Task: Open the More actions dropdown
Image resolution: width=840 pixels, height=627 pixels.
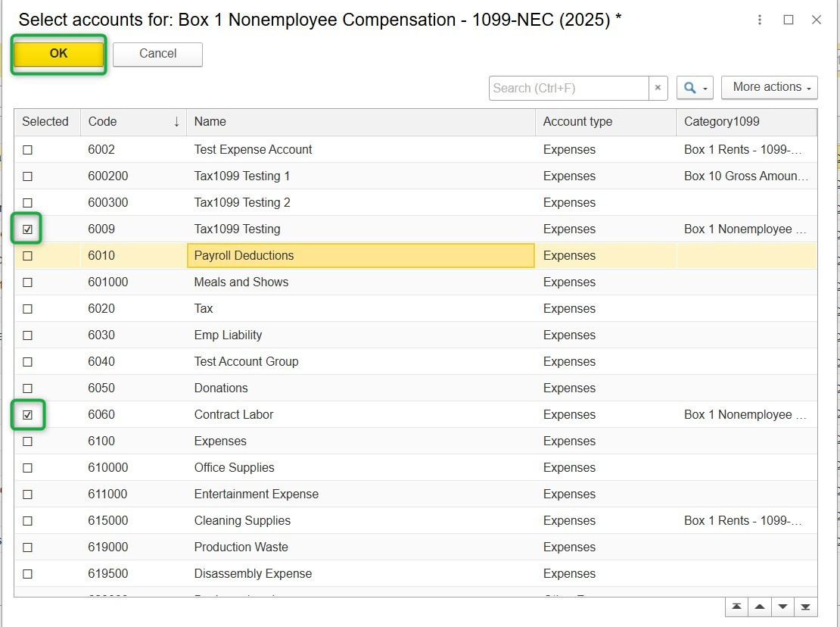Action: (769, 88)
